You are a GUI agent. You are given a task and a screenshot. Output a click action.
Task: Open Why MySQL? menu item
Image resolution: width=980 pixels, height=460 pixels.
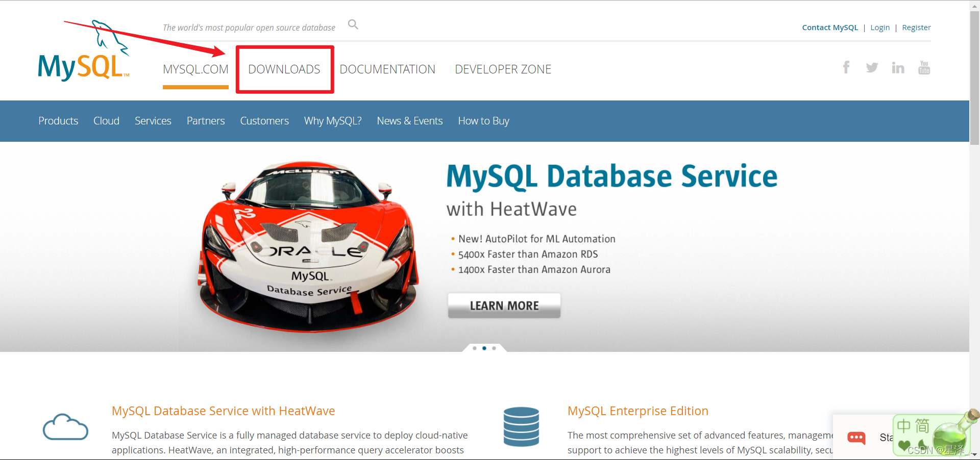tap(333, 121)
